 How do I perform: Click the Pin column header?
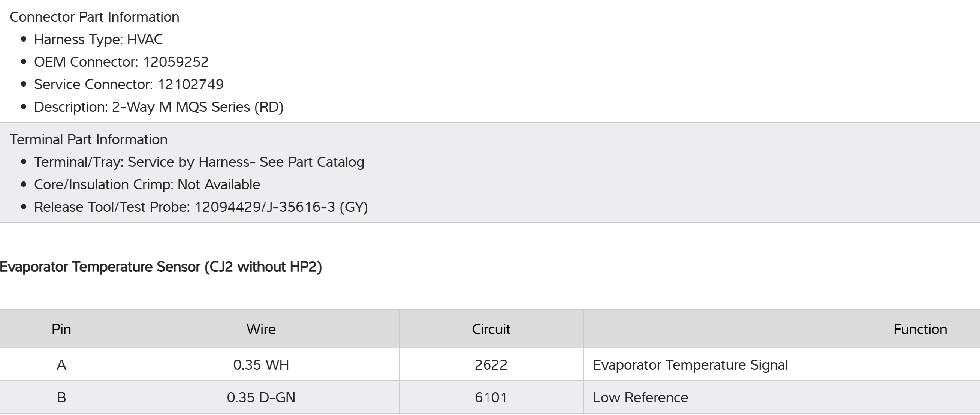click(x=61, y=329)
